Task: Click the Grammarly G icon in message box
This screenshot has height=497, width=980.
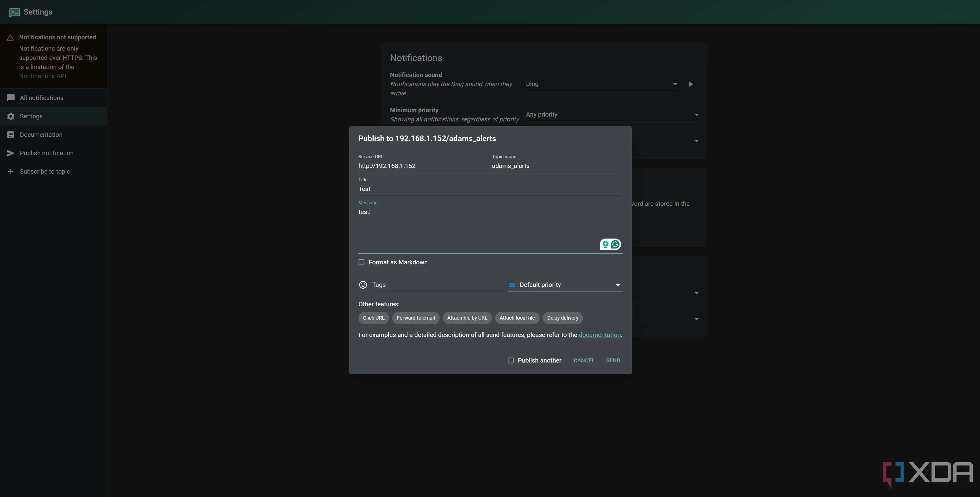Action: tap(615, 244)
